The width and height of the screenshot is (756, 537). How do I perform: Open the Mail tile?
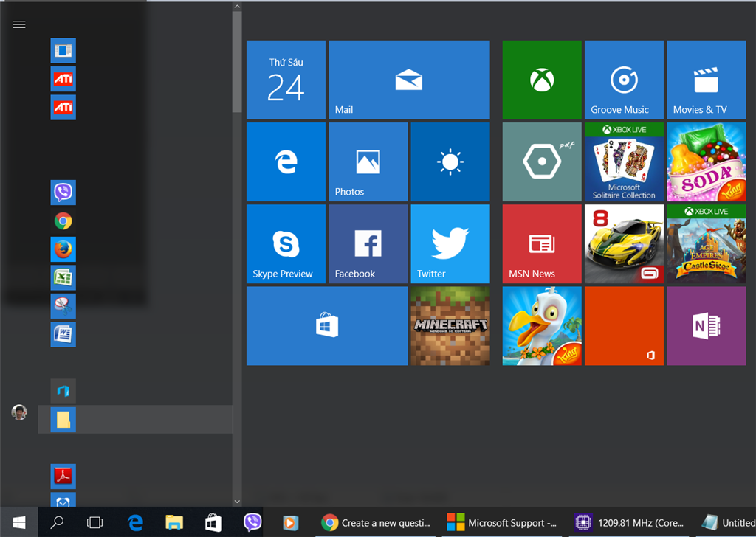[409, 80]
